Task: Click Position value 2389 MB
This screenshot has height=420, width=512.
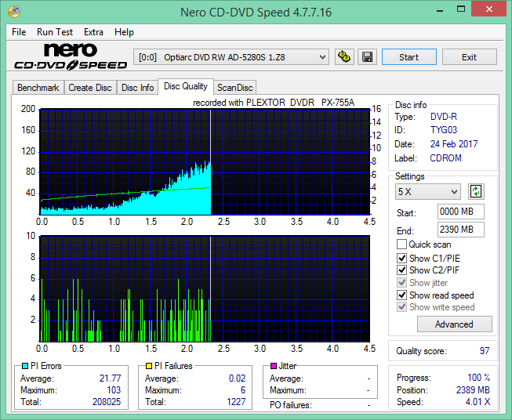Action: pos(473,390)
